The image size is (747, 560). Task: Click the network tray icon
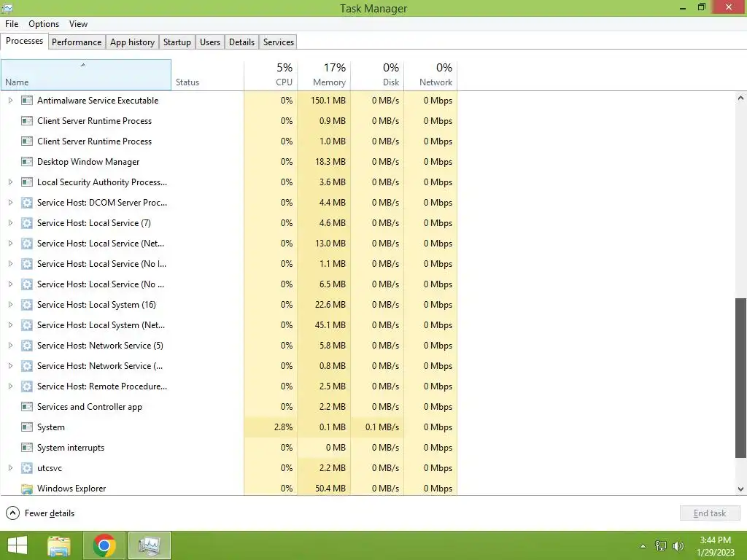(661, 546)
